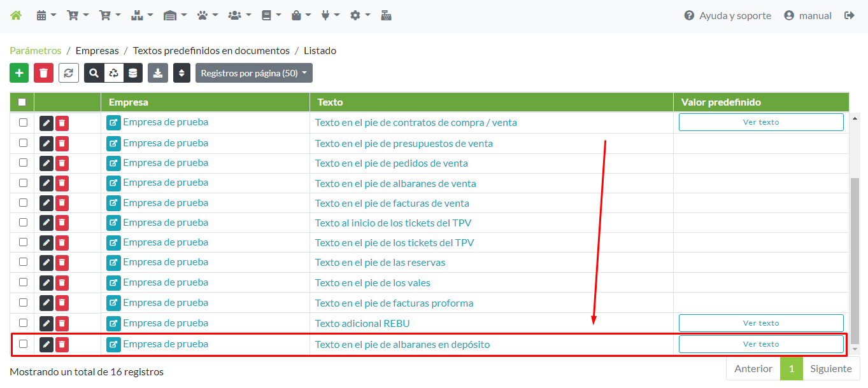Edit the 'Texto adicional REBU' row pencil

(x=46, y=323)
